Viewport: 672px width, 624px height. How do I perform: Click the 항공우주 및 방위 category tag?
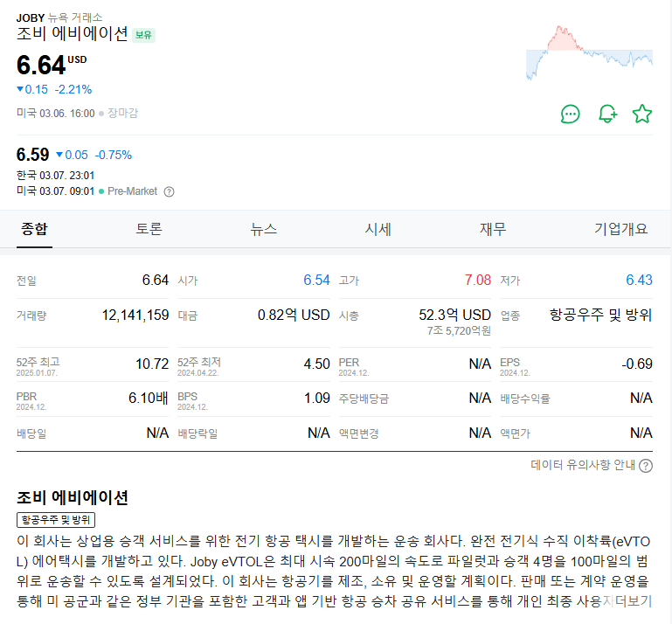pos(56,520)
